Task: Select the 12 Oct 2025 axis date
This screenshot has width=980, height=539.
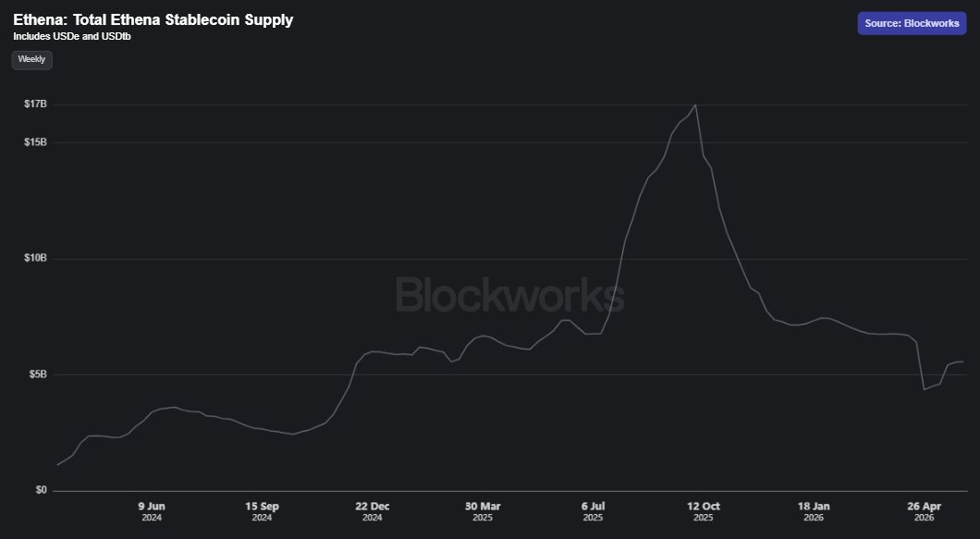Action: point(704,511)
